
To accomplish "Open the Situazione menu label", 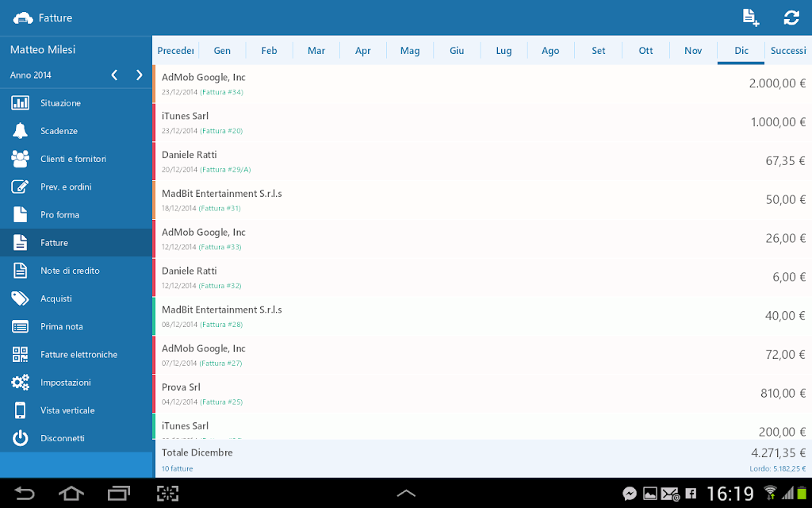I will click(x=60, y=103).
